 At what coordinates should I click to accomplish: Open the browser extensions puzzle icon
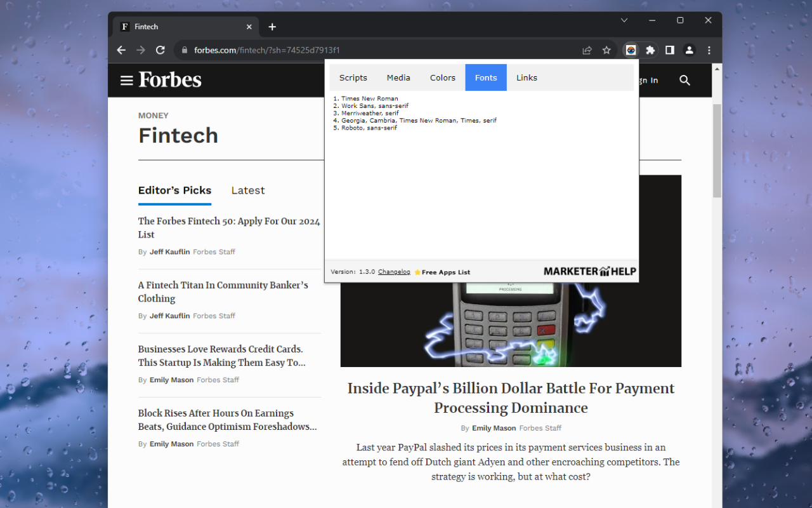650,50
